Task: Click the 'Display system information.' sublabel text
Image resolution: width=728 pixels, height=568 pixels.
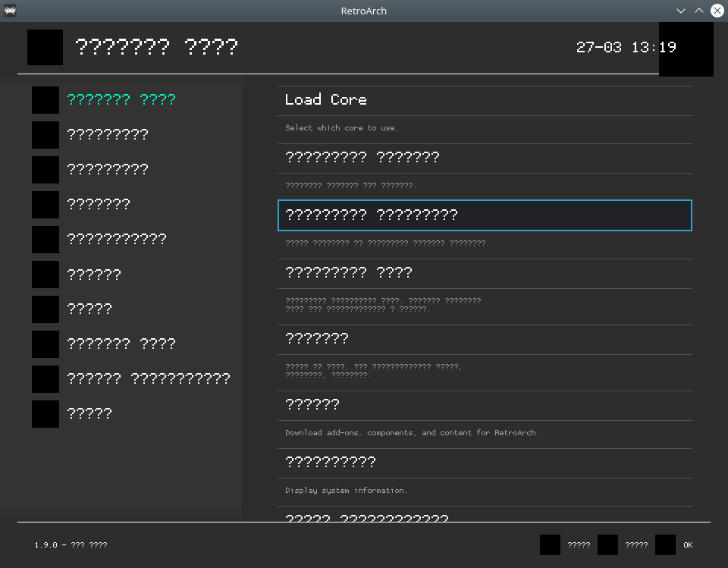Action: click(347, 491)
